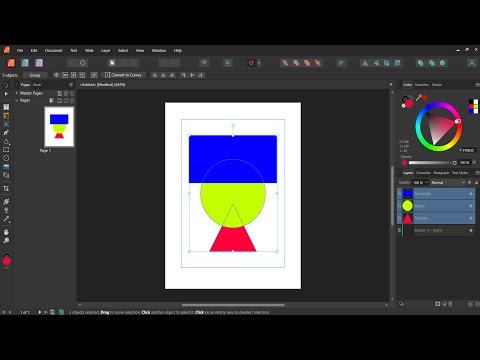
Task: Click the colour opacity slider track
Action: pyautogui.click(x=432, y=163)
